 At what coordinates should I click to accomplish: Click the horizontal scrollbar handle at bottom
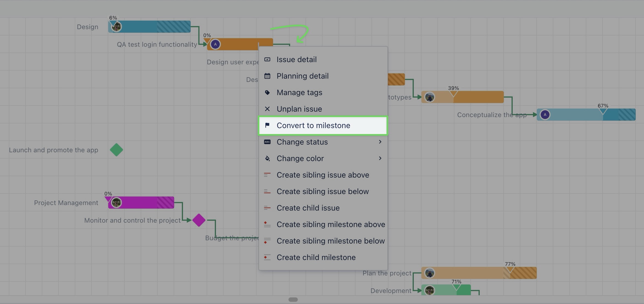[293, 300]
